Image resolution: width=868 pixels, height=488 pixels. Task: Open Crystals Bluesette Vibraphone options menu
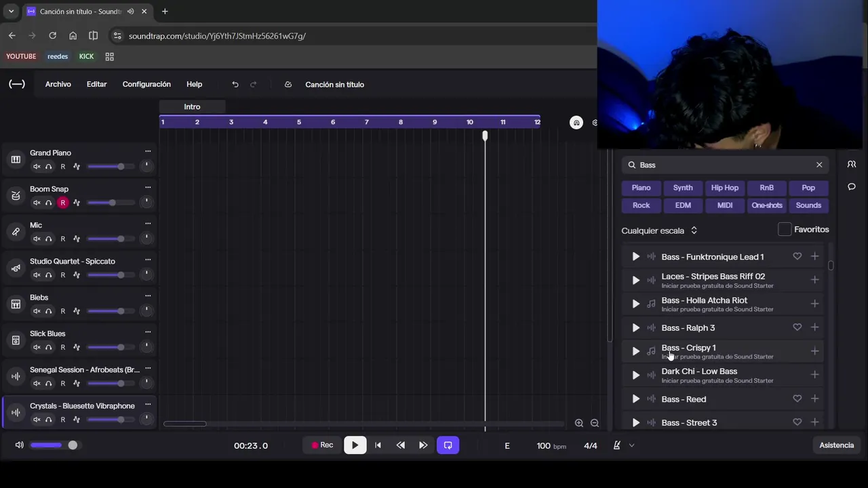click(148, 404)
